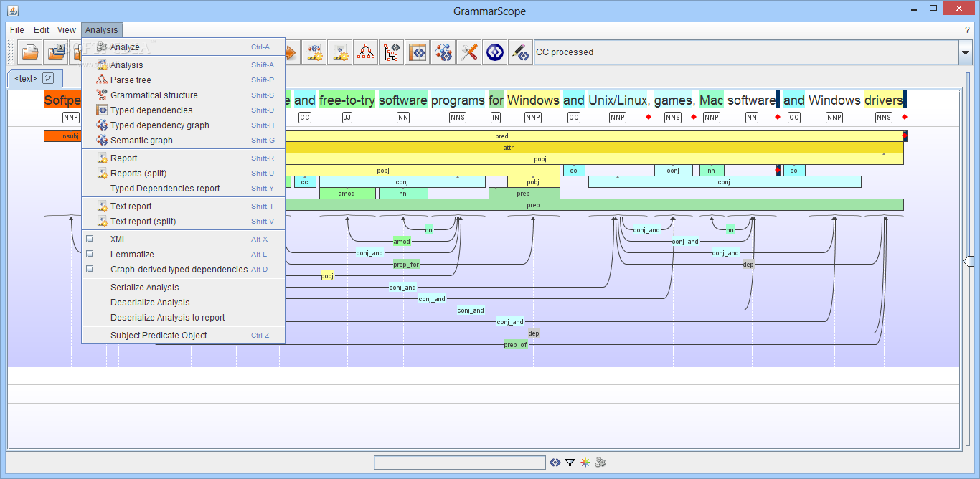The height and width of the screenshot is (479, 980).
Task: Click the parse tree toolbar icon
Action: pos(366,52)
